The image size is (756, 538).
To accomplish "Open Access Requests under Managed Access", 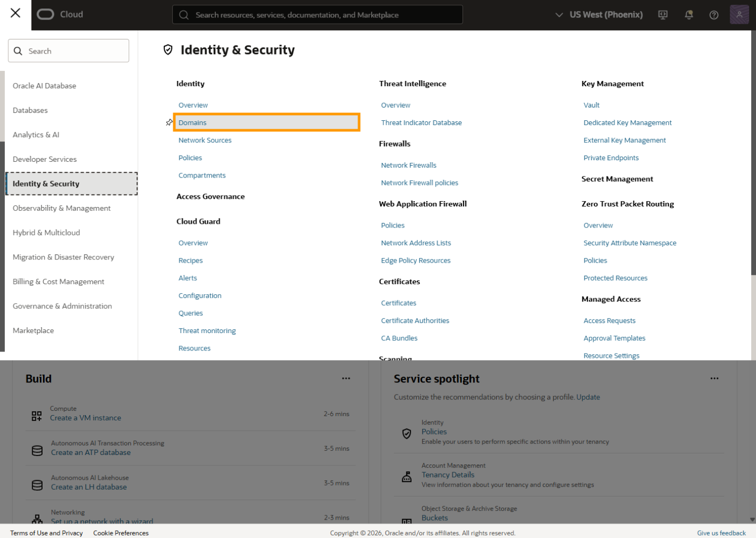I will click(610, 321).
